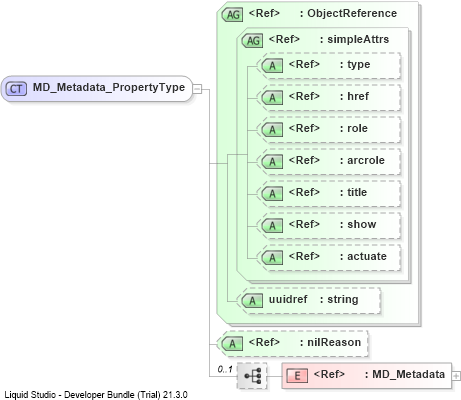This screenshot has height=400, width=461.
Task: Click the A icon of role attribute
Action: [x=272, y=130]
